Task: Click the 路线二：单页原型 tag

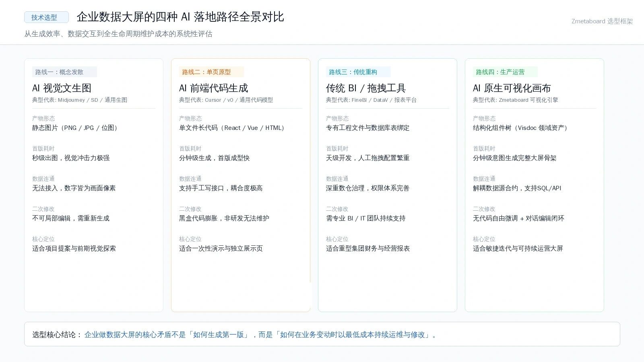Action: pos(211,72)
